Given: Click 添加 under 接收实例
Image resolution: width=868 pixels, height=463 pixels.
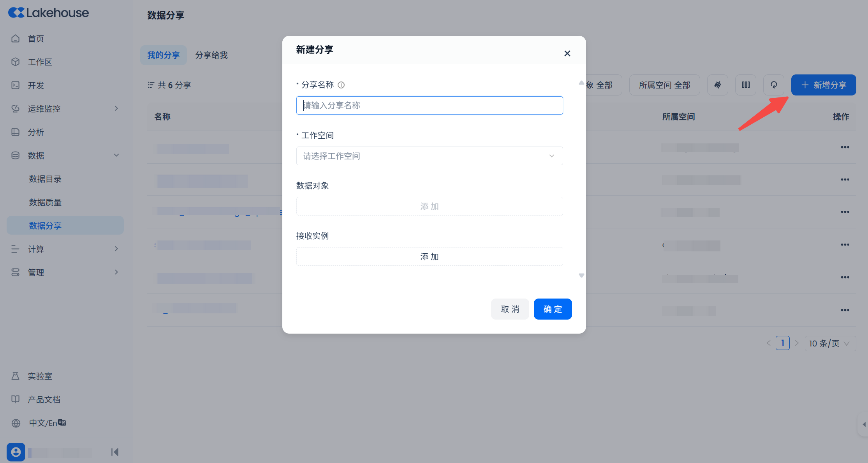Looking at the screenshot, I should [429, 256].
